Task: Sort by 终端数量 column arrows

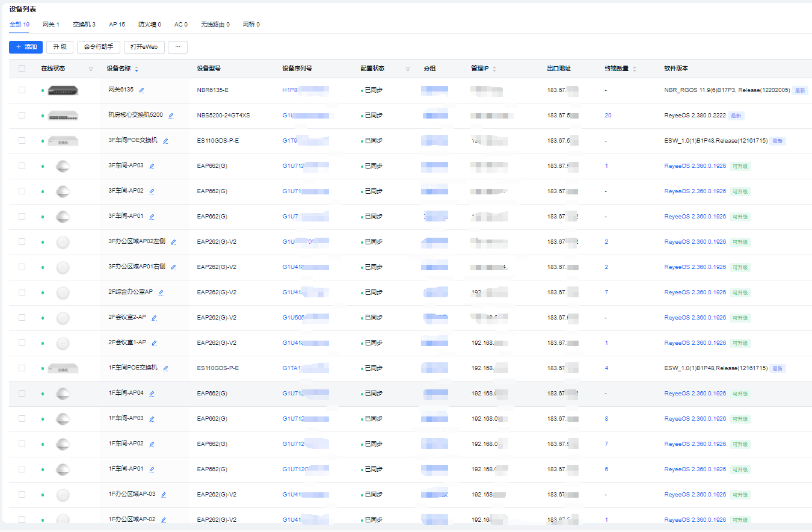Action: [x=635, y=69]
